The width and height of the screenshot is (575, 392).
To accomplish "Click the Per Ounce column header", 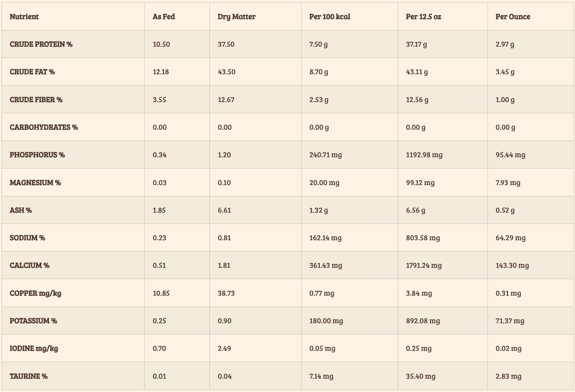I will click(x=513, y=17).
